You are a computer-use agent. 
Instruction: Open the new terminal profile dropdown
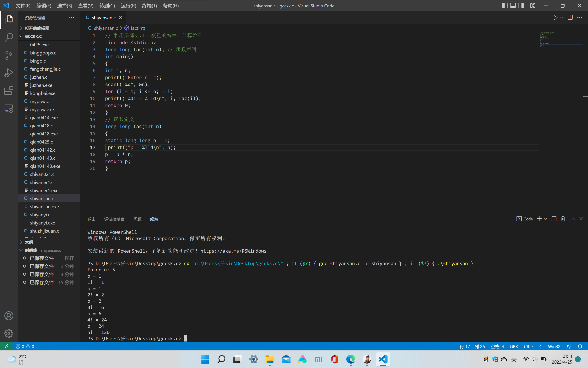pos(545,219)
